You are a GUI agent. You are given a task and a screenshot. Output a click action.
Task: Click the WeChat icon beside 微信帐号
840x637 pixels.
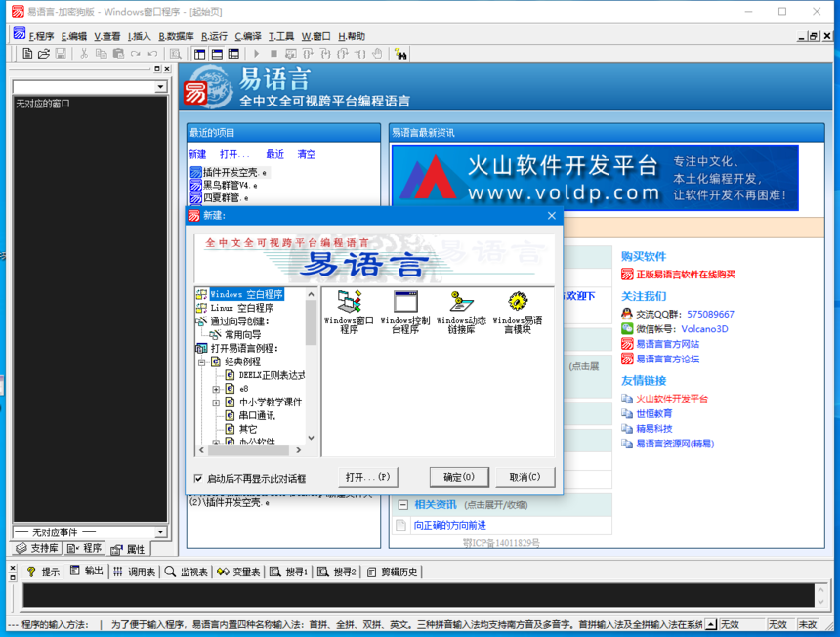coord(627,328)
